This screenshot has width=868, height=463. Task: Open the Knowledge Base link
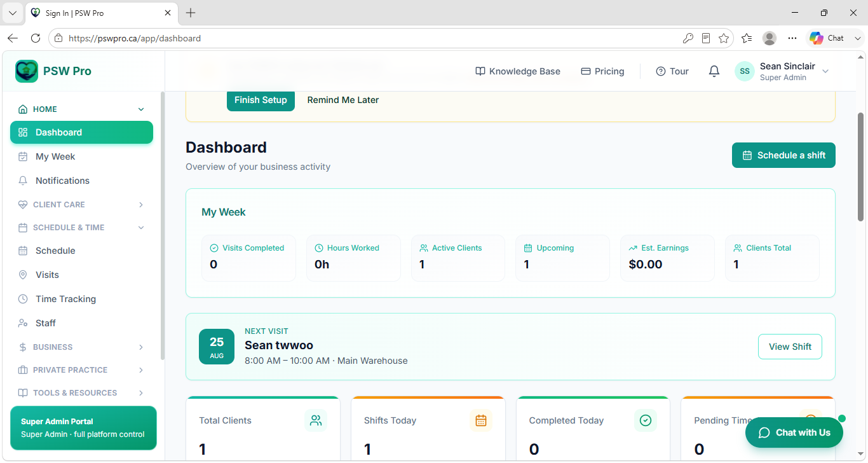pos(518,71)
